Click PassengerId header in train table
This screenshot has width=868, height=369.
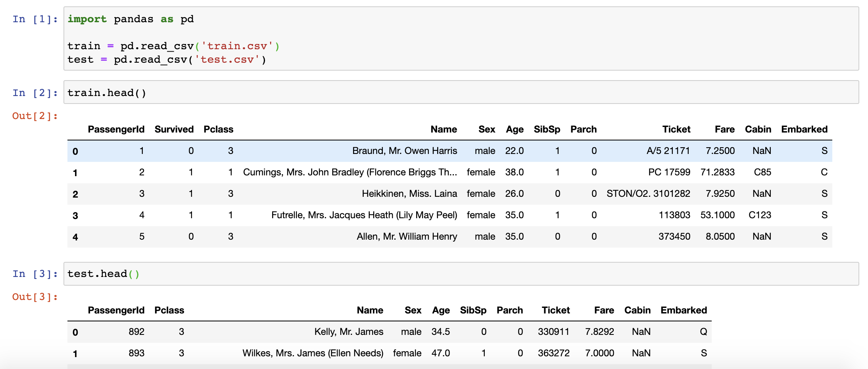(x=116, y=129)
